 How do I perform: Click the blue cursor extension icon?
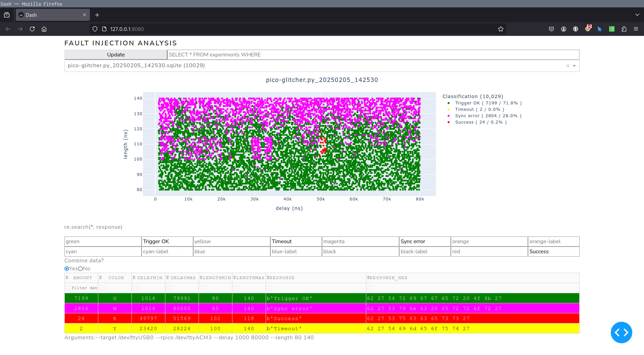point(600,29)
